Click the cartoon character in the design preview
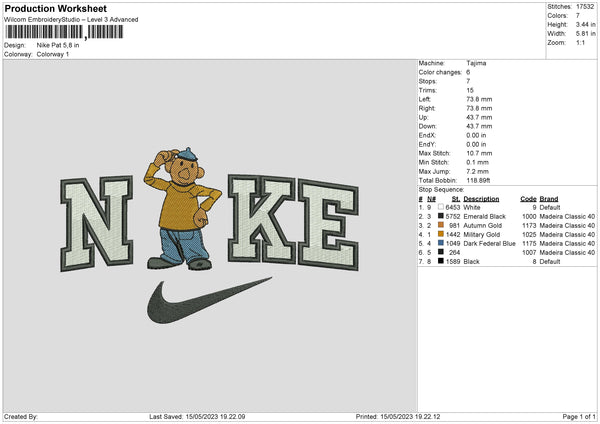The image size is (600, 424). click(182, 209)
